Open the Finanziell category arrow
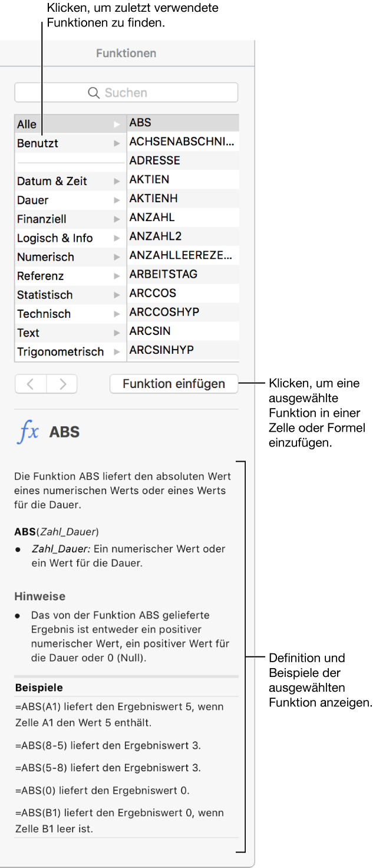Viewport: 376px width, 868px height. click(x=116, y=219)
